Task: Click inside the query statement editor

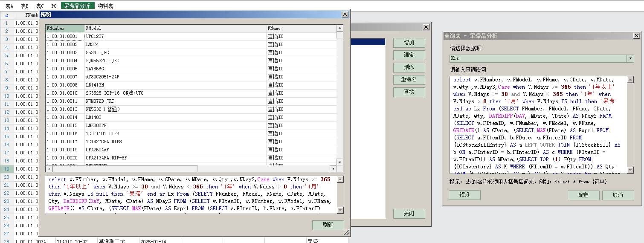Action: (x=538, y=125)
